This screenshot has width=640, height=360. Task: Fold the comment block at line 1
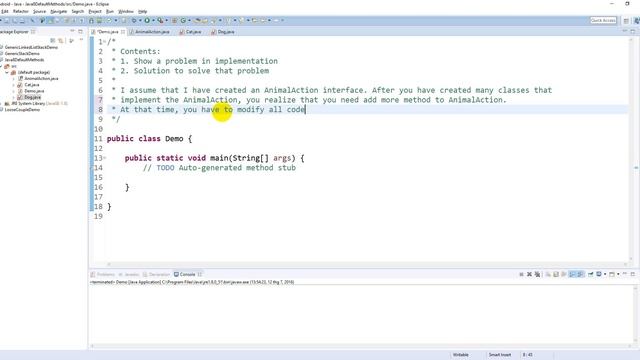(104, 41)
